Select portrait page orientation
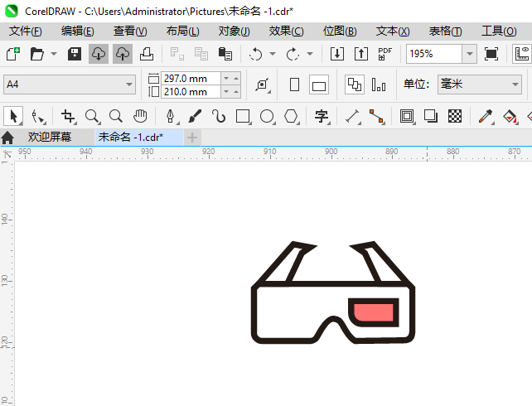Screen dimensions: 532x406 click(x=294, y=85)
